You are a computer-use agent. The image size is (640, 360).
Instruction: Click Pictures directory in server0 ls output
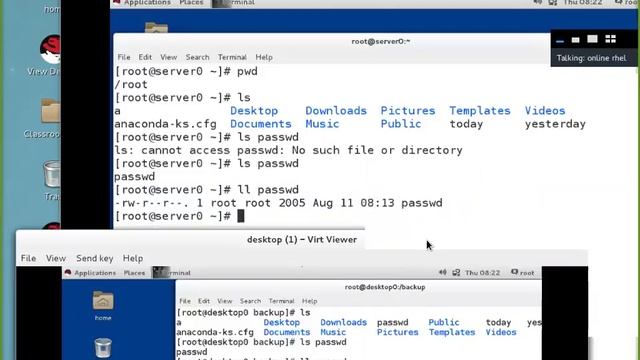click(x=408, y=111)
